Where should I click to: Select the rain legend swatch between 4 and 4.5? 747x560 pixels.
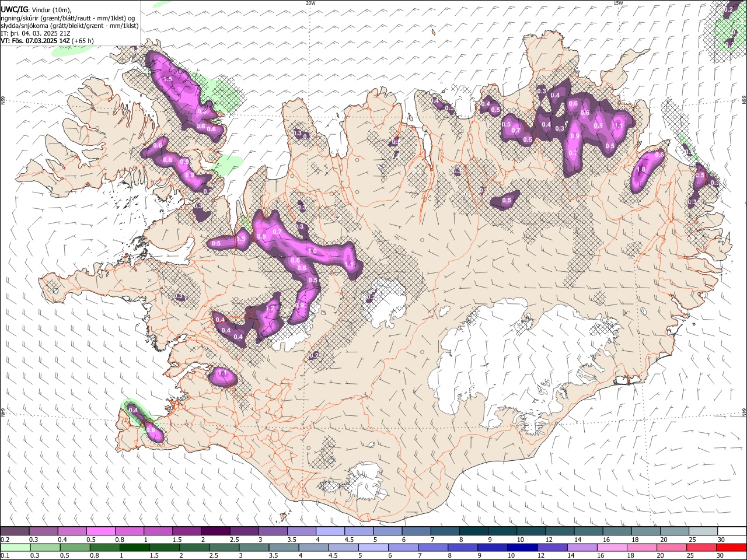click(313, 547)
